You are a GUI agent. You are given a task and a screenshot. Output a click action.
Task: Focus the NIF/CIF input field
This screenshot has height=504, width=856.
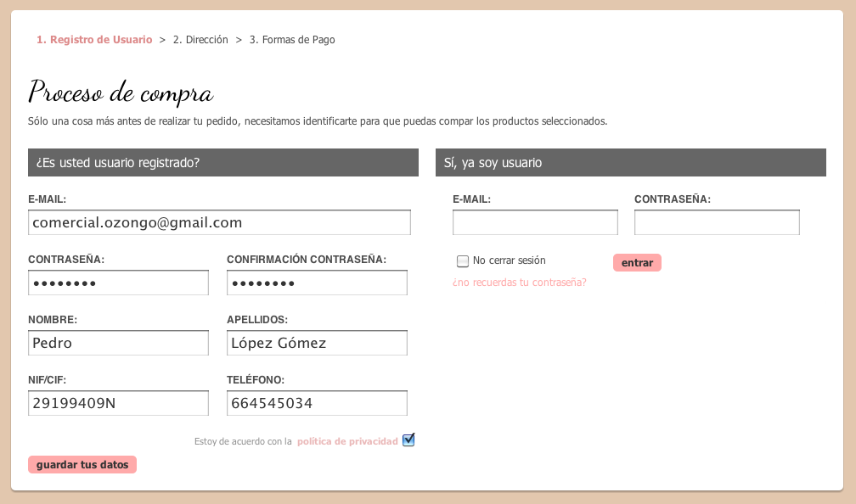[118, 403]
